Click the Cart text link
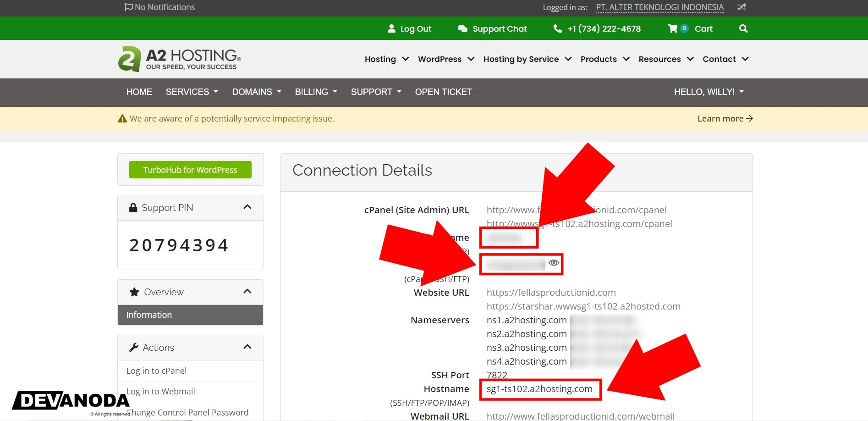Image resolution: width=868 pixels, height=421 pixels. [703, 29]
